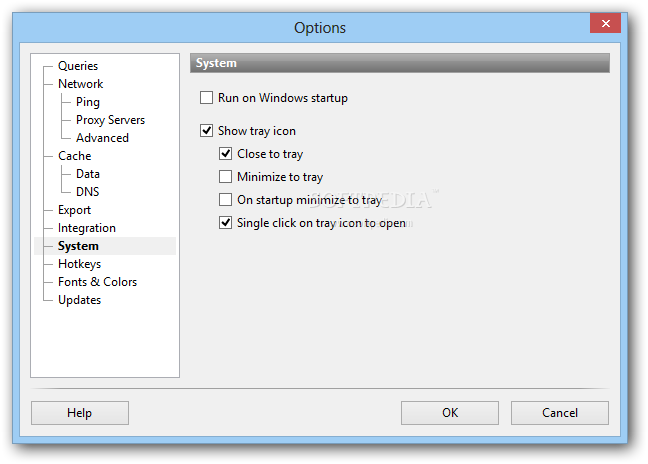Select Data under Cache
648x464 pixels.
88,174
